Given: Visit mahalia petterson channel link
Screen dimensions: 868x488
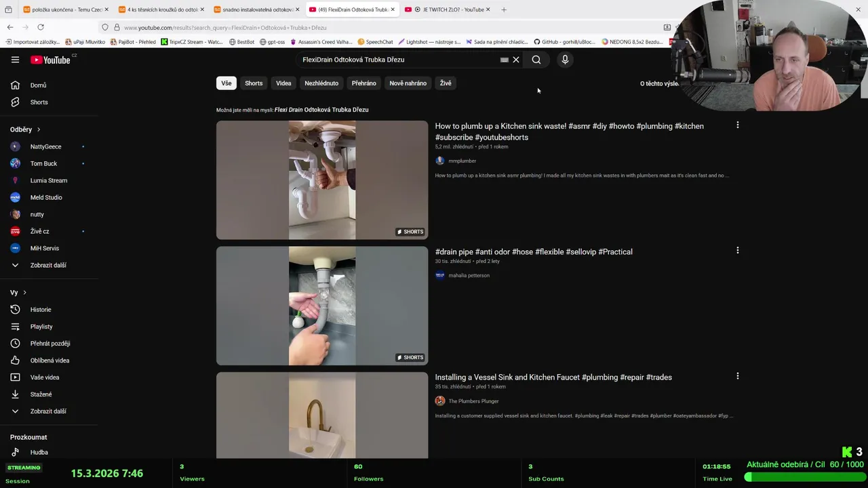Looking at the screenshot, I should [469, 275].
